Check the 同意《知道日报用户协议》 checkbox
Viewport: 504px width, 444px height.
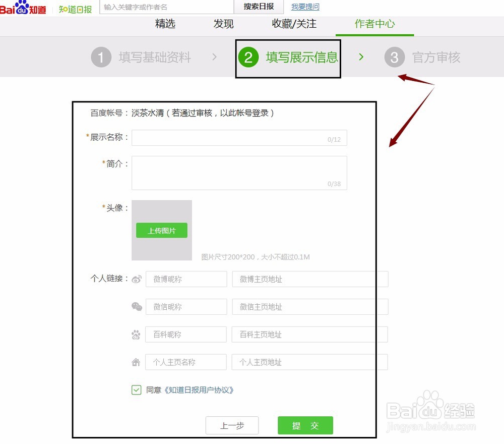click(x=136, y=390)
